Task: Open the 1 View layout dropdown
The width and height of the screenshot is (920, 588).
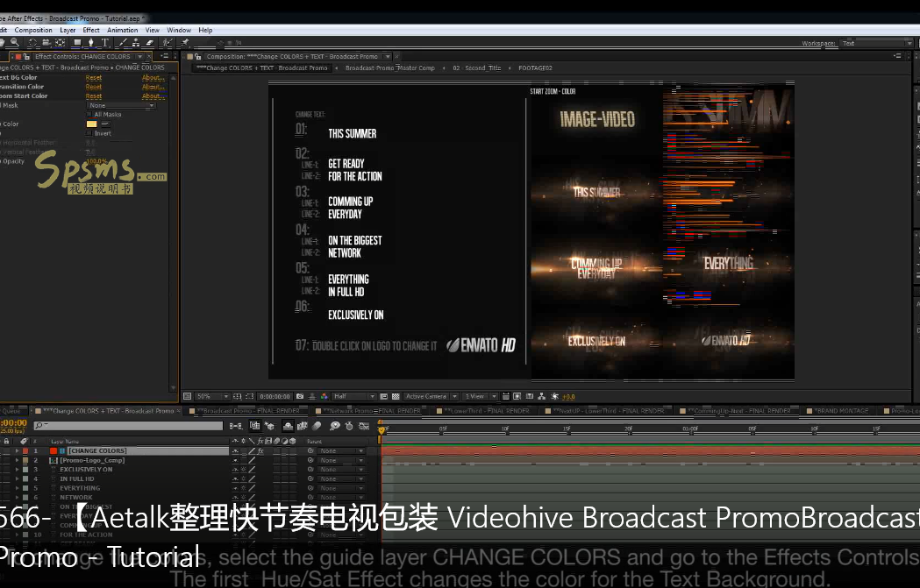Action: coord(480,396)
